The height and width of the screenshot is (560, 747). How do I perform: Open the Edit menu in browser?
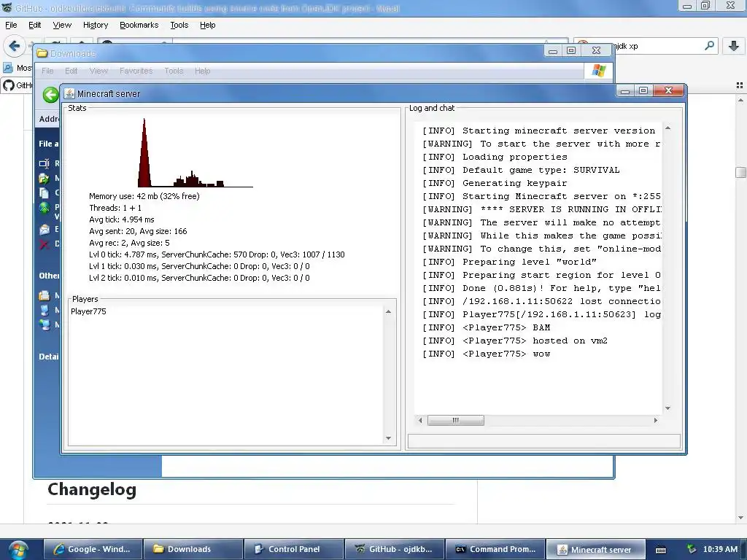coord(35,26)
